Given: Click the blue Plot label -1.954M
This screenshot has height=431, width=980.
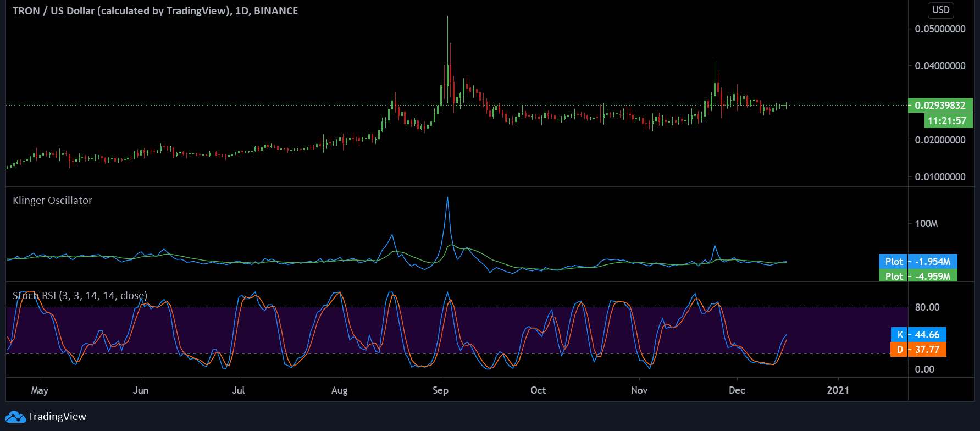Looking at the screenshot, I should coord(918,262).
